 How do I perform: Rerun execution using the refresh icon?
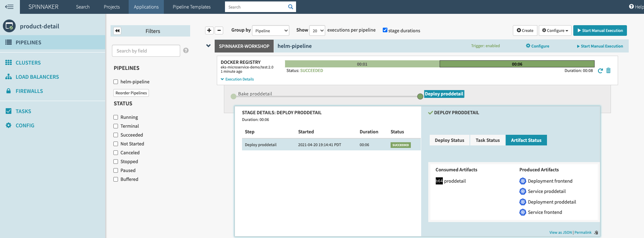pyautogui.click(x=600, y=71)
